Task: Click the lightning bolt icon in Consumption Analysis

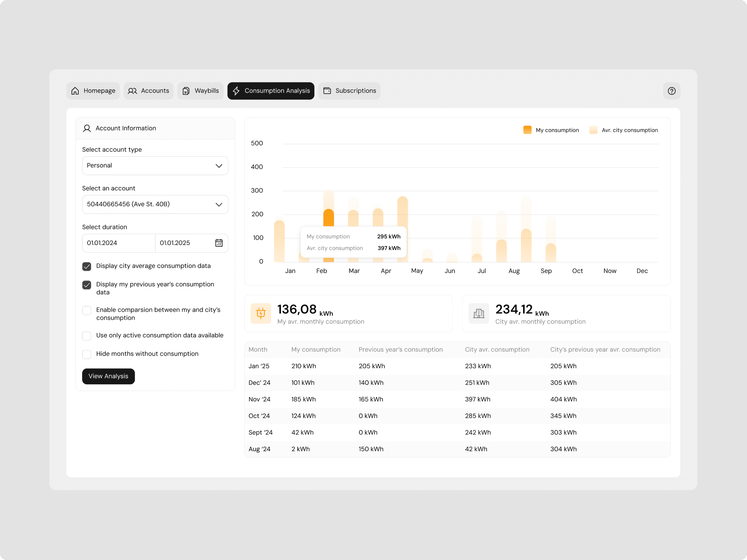Action: (236, 91)
